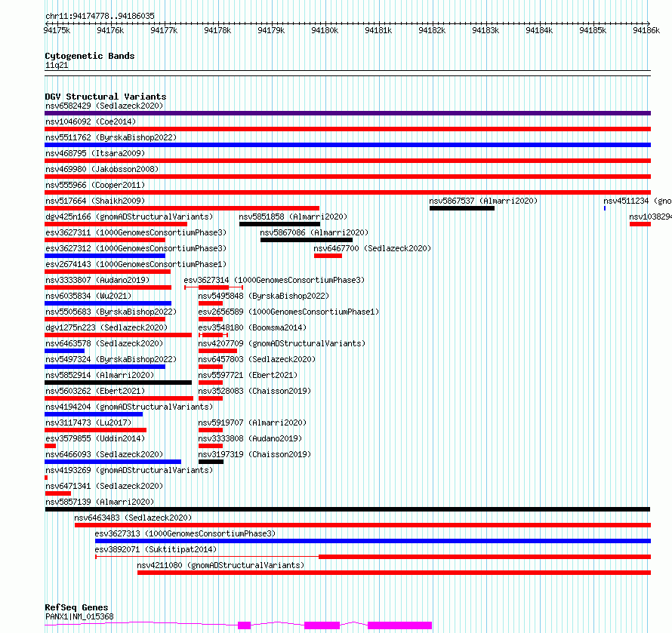
Task: Open esv3627313 (1000GenomesConsortiumPhase3) label
Action: click(185, 533)
